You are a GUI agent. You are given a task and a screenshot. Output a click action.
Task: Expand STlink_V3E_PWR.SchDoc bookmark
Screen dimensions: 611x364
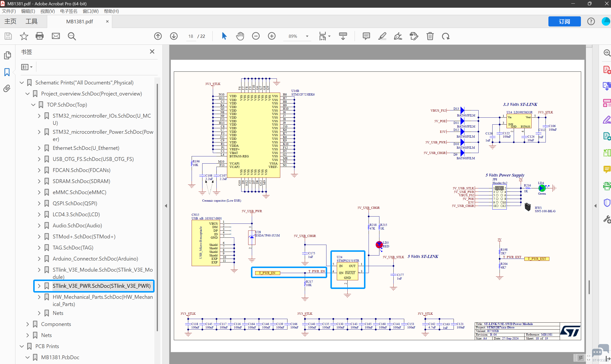pyautogui.click(x=39, y=286)
